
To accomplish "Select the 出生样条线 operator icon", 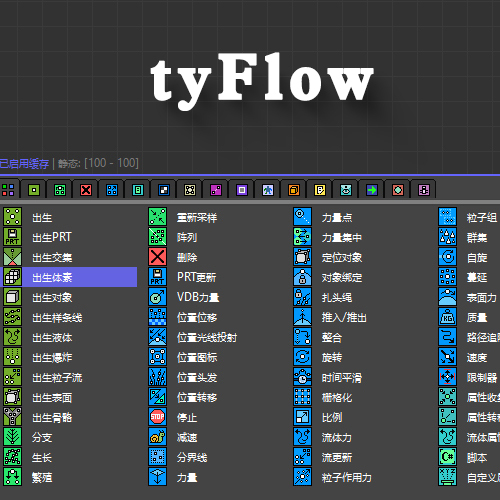I will [12, 316].
